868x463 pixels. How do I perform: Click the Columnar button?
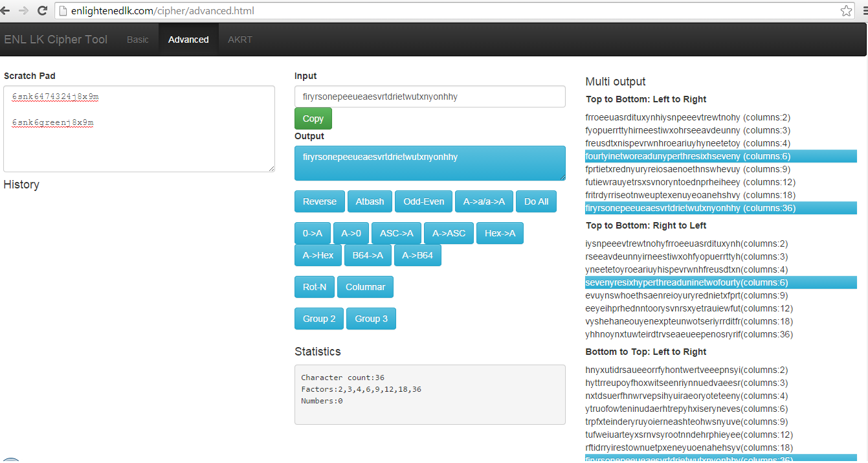[366, 287]
